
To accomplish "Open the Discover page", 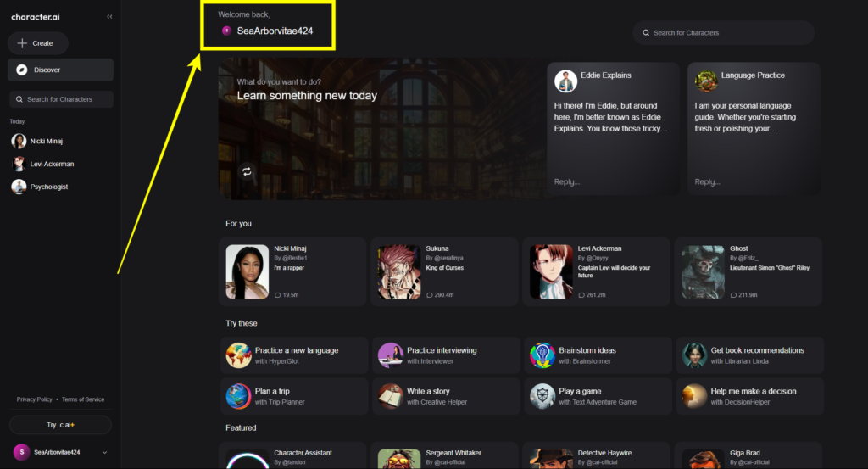I will pos(60,70).
